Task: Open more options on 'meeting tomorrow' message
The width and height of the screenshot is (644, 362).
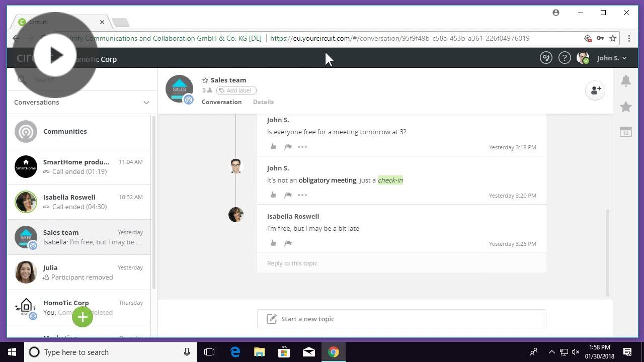Action: point(302,147)
